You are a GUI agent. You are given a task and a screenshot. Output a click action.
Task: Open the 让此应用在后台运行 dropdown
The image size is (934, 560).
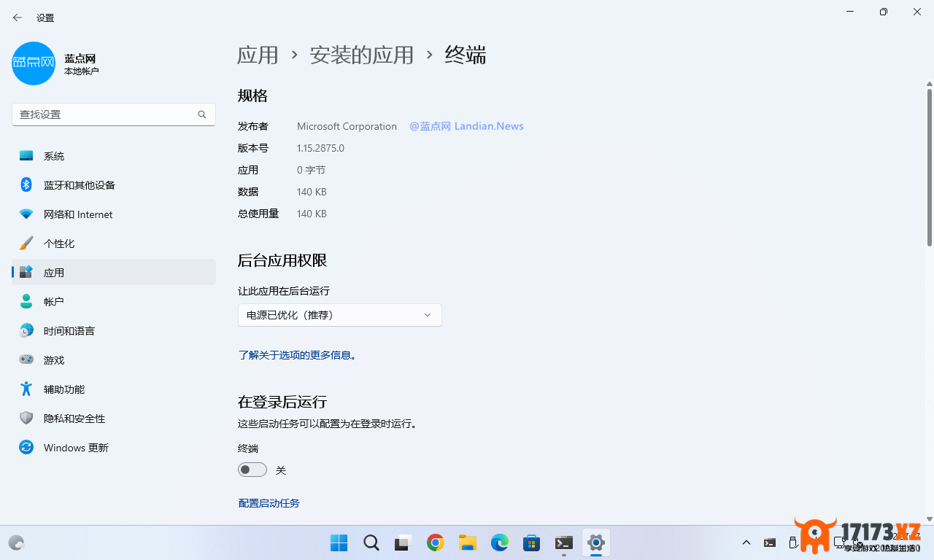340,315
